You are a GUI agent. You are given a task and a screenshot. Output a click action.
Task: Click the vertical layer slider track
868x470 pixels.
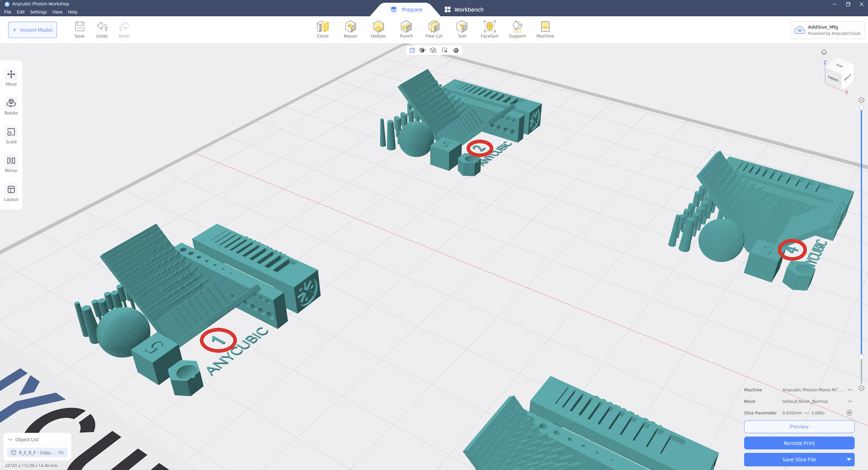tap(861, 233)
